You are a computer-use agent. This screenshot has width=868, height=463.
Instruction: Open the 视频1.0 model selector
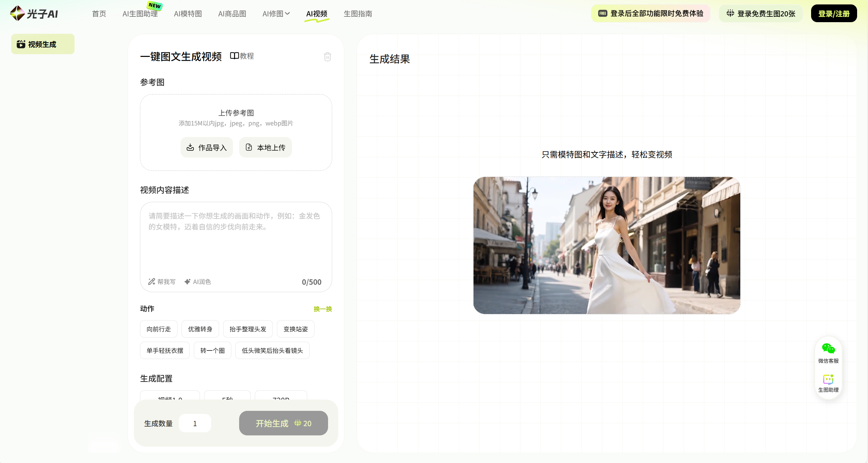point(170,395)
